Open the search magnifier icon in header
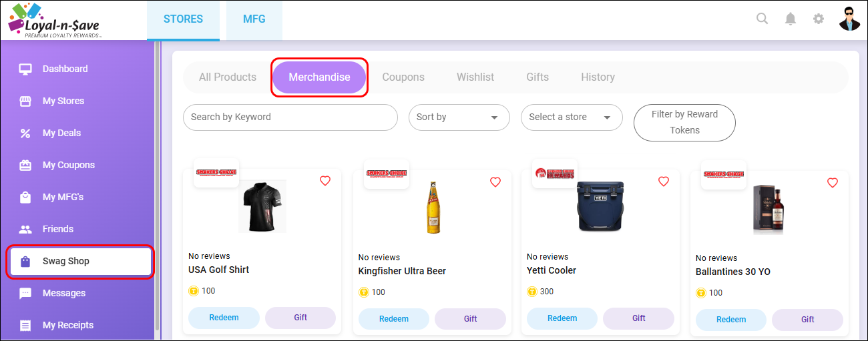Screen dimensions: 868x341 click(762, 19)
